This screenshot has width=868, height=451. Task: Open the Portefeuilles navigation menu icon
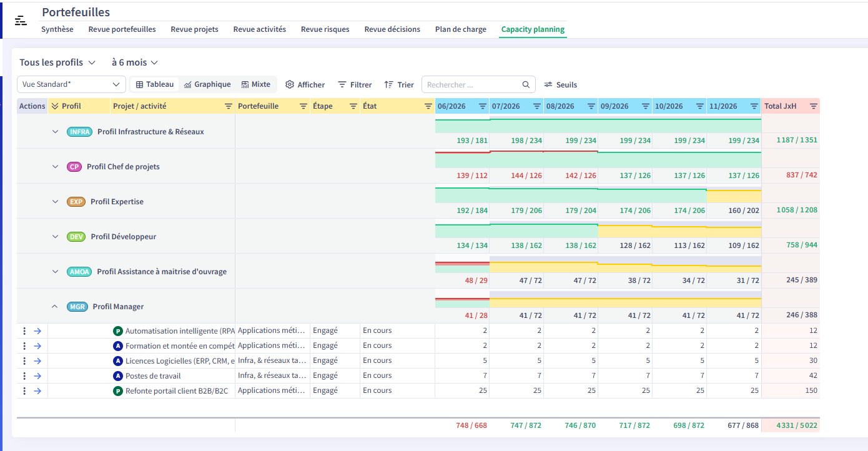21,21
